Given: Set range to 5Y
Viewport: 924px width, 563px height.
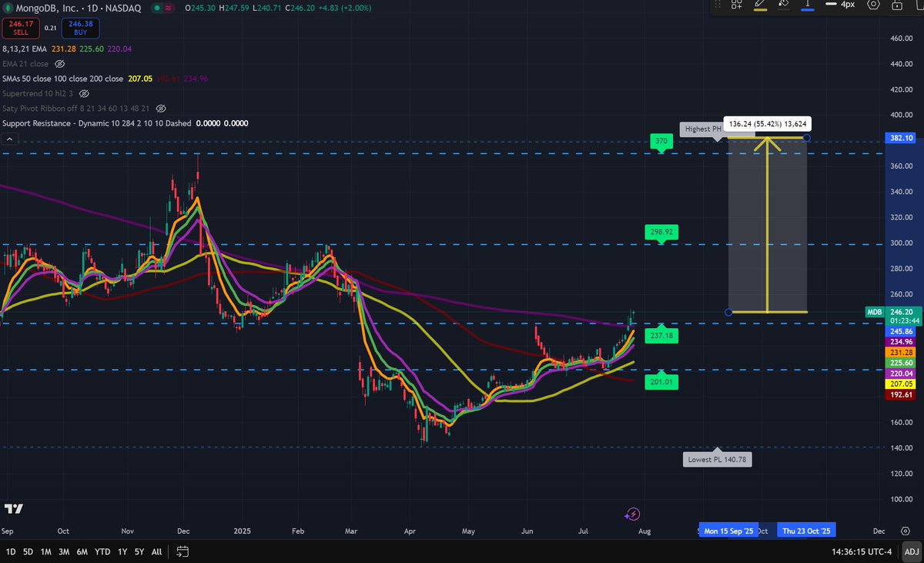Looking at the screenshot, I should [x=139, y=551].
